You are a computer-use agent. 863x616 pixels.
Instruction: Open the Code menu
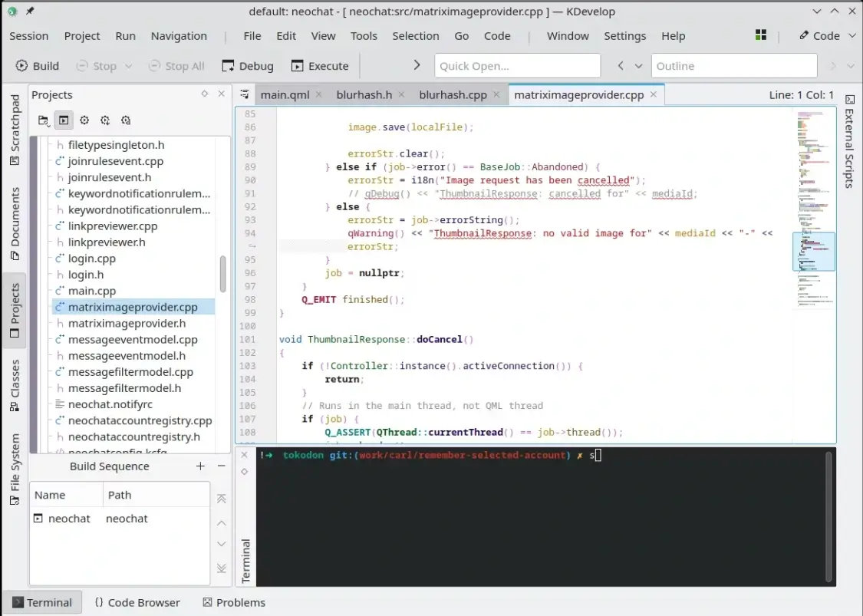[497, 36]
